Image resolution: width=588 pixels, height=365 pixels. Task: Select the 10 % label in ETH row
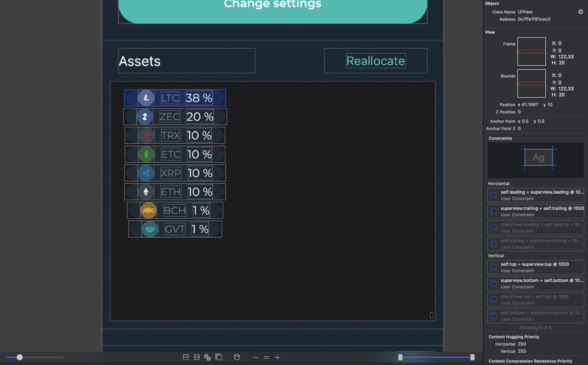pyautogui.click(x=200, y=191)
